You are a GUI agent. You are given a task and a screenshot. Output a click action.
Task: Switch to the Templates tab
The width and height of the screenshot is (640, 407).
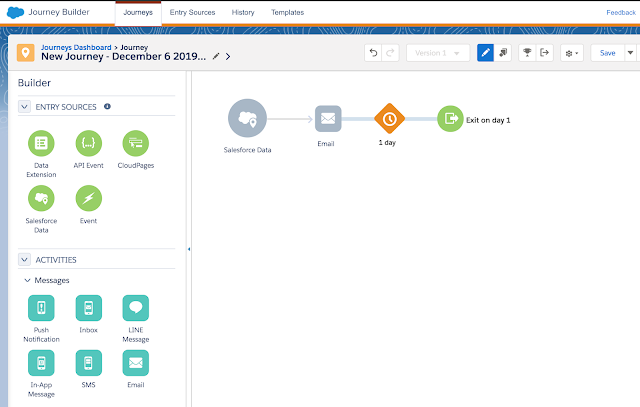pyautogui.click(x=287, y=13)
